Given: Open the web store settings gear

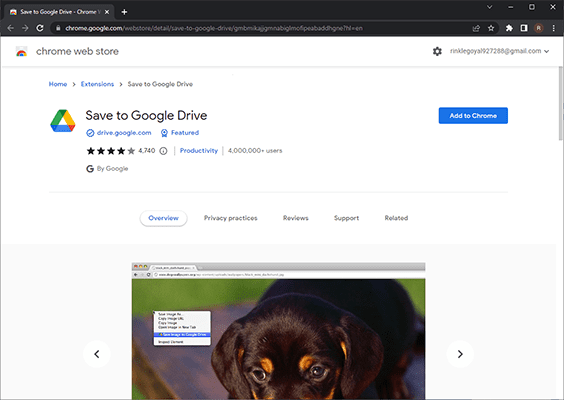Looking at the screenshot, I should coord(437,51).
